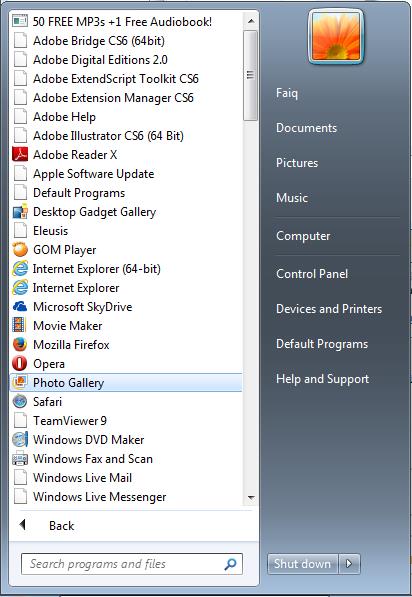Click the Opera red O icon
This screenshot has height=597, width=412.
click(20, 364)
